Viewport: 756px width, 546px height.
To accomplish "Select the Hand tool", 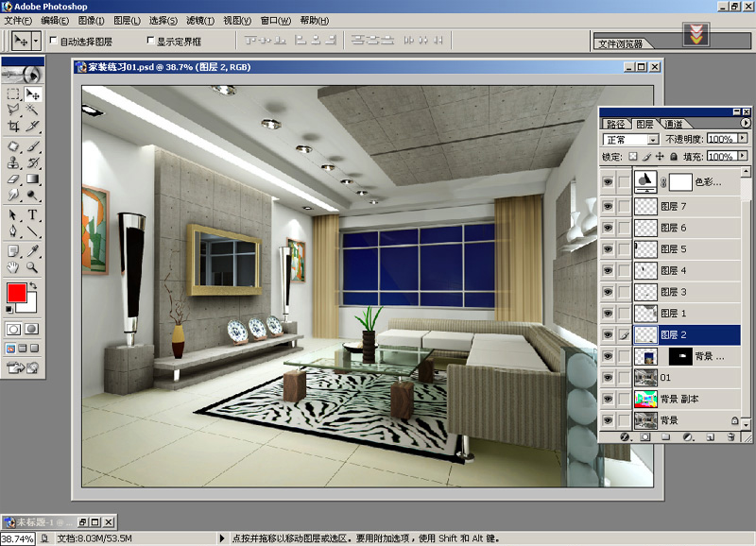I will coord(13,267).
